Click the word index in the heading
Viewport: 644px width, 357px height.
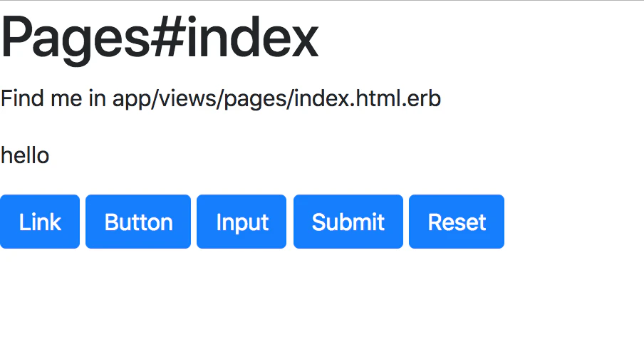[252, 37]
